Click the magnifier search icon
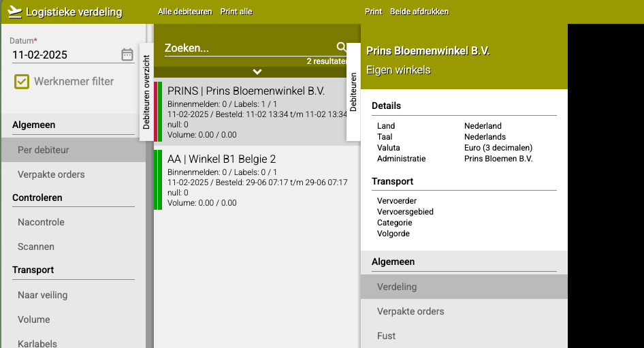644x348 pixels. [x=341, y=47]
